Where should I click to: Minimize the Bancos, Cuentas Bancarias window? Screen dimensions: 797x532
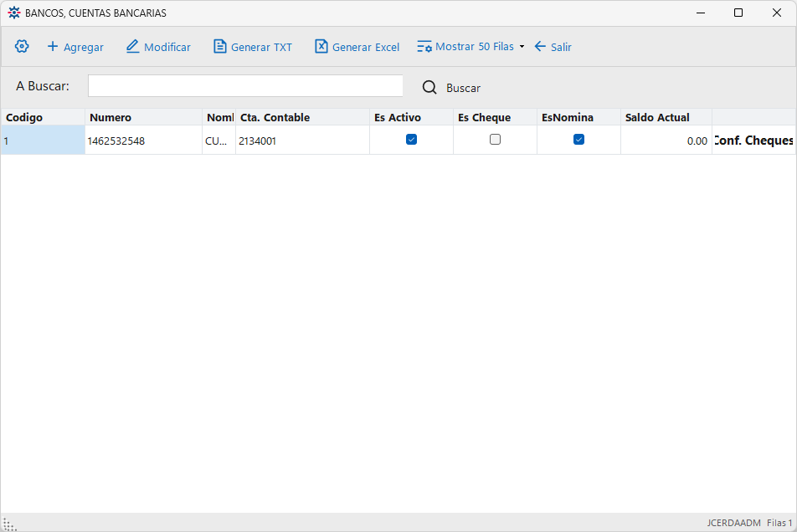701,13
